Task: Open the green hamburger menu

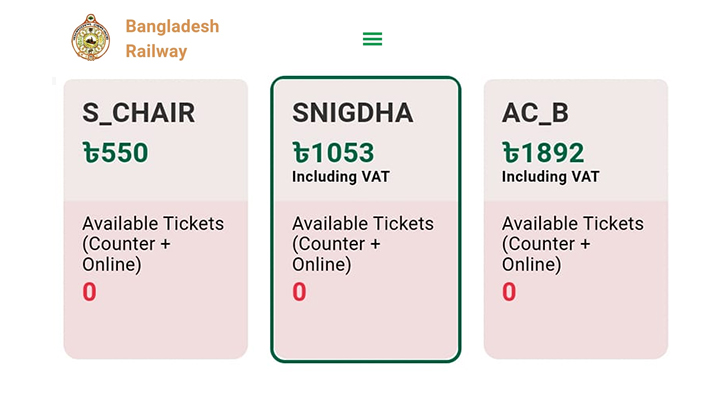Action: coord(372,39)
